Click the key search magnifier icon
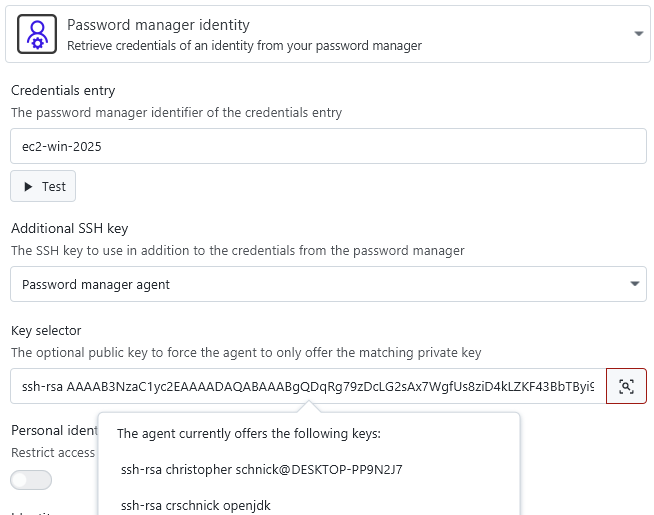 click(627, 386)
